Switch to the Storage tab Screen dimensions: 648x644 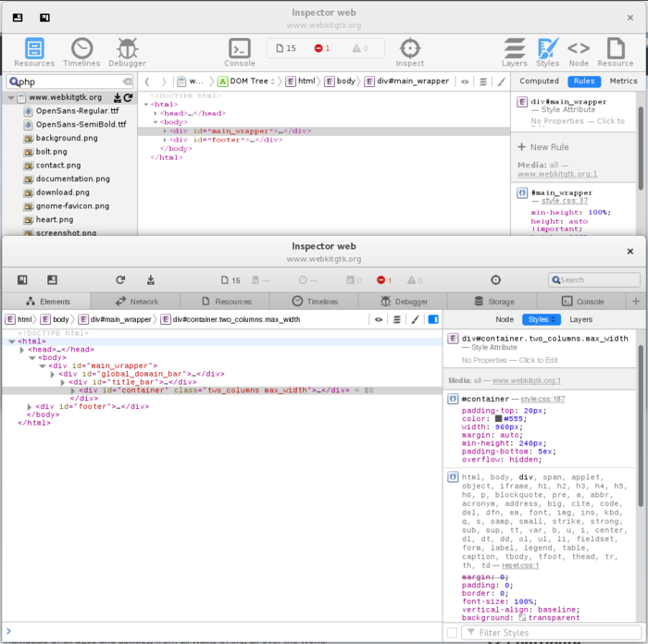pos(493,302)
